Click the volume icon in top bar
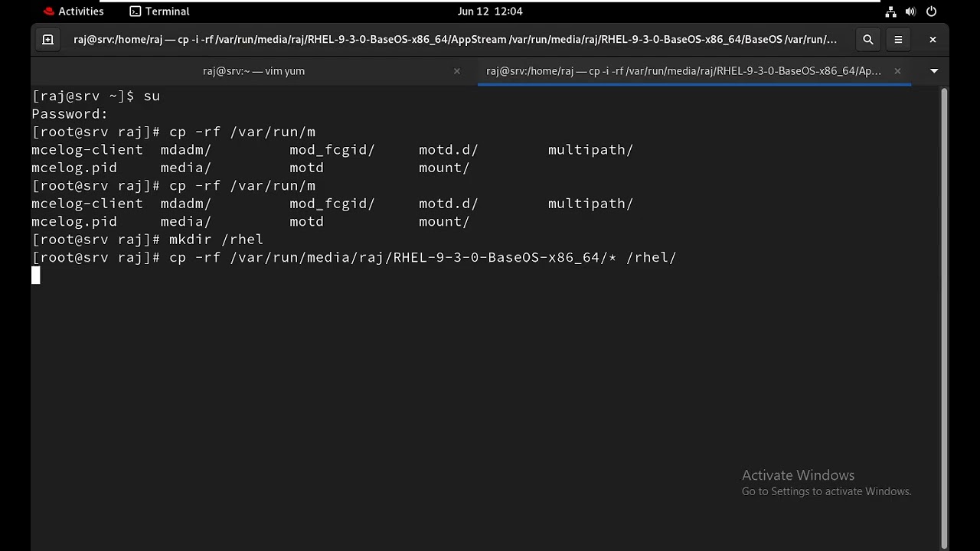Viewport: 980px width, 551px height. pos(911,11)
